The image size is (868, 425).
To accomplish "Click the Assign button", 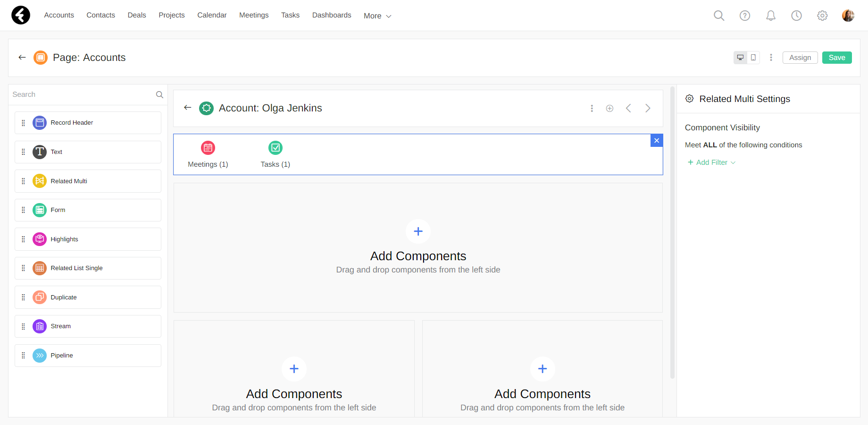I will point(800,58).
